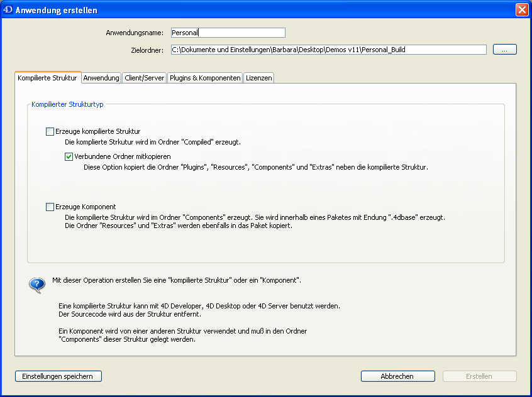Browse for target folder with ... button
This screenshot has width=532, height=397.
click(504, 50)
